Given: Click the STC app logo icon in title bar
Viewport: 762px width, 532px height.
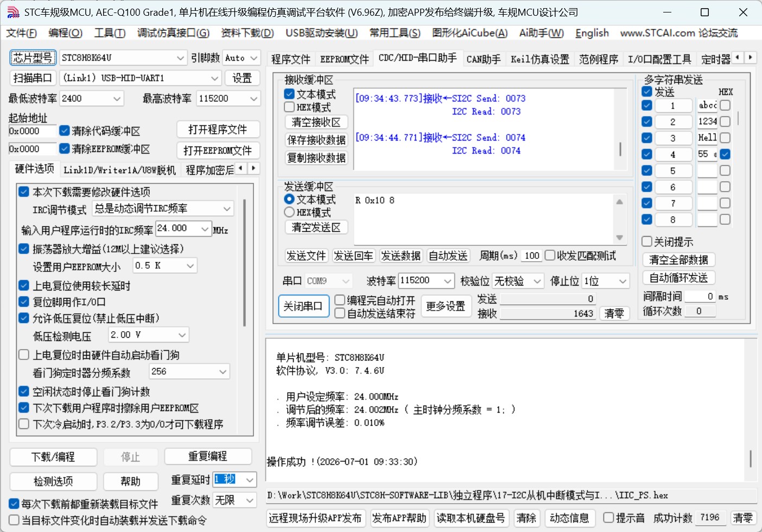Looking at the screenshot, I should coord(14,12).
